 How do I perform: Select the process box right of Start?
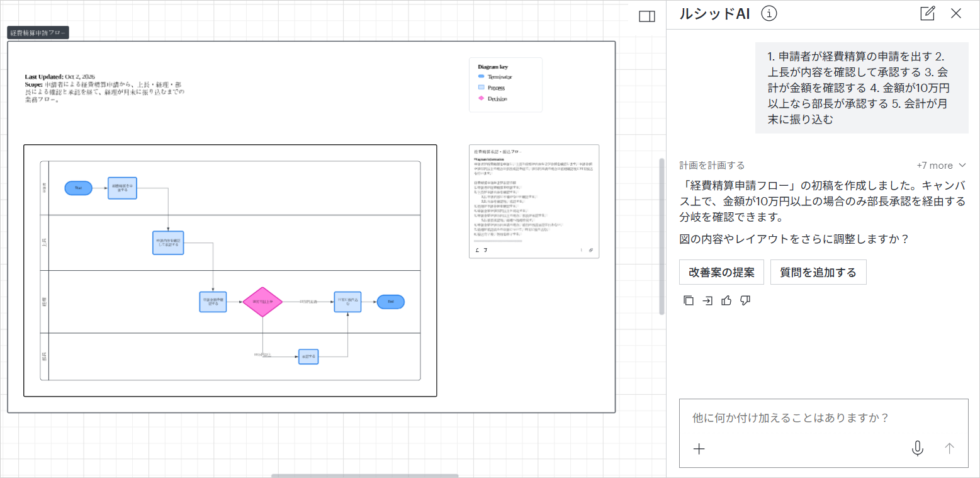(x=122, y=188)
